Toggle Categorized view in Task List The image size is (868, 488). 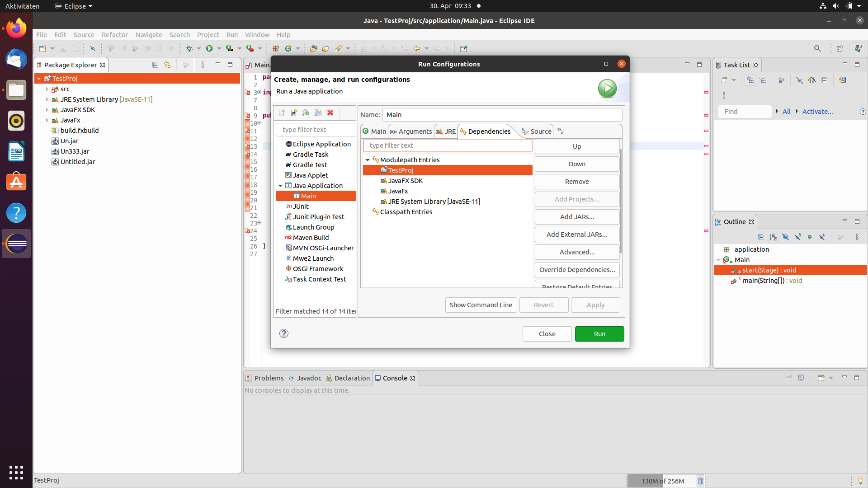[x=750, y=80]
